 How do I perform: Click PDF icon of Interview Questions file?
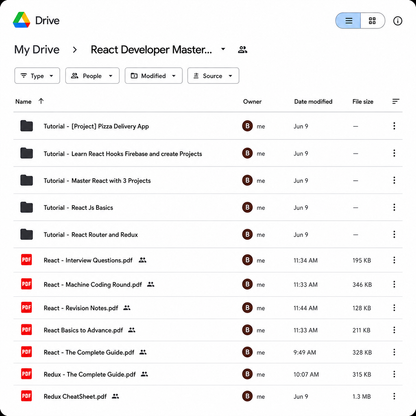(x=26, y=260)
